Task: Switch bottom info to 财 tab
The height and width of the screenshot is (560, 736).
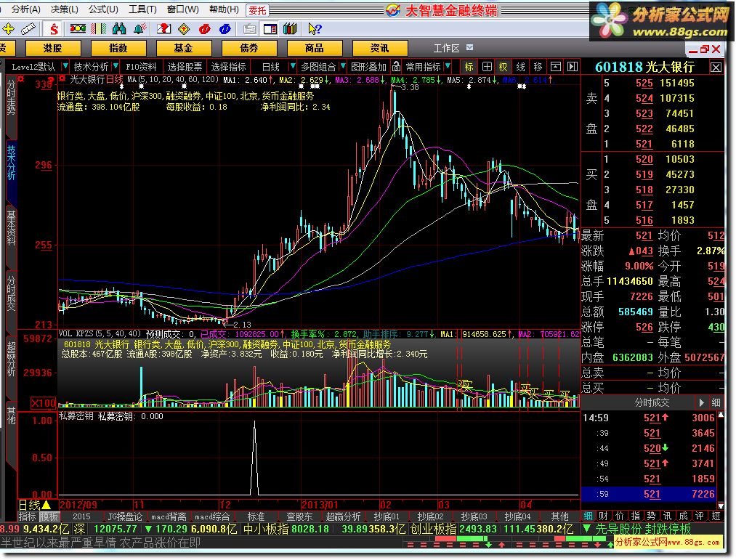Action: pyautogui.click(x=604, y=516)
